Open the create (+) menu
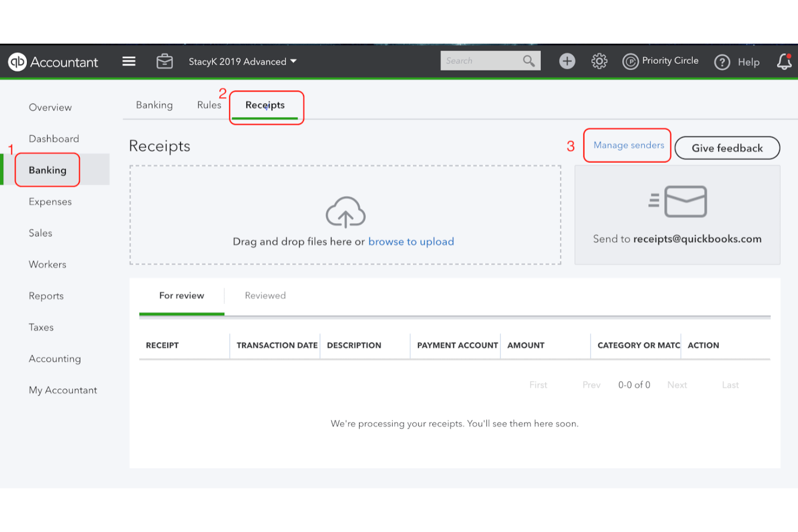Image resolution: width=798 pixels, height=532 pixels. click(567, 61)
